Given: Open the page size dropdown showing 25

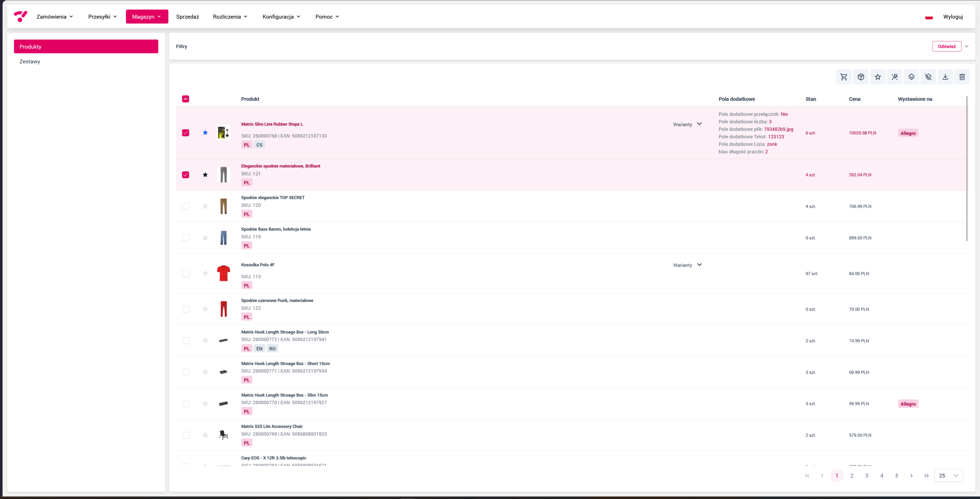Looking at the screenshot, I should pyautogui.click(x=949, y=476).
